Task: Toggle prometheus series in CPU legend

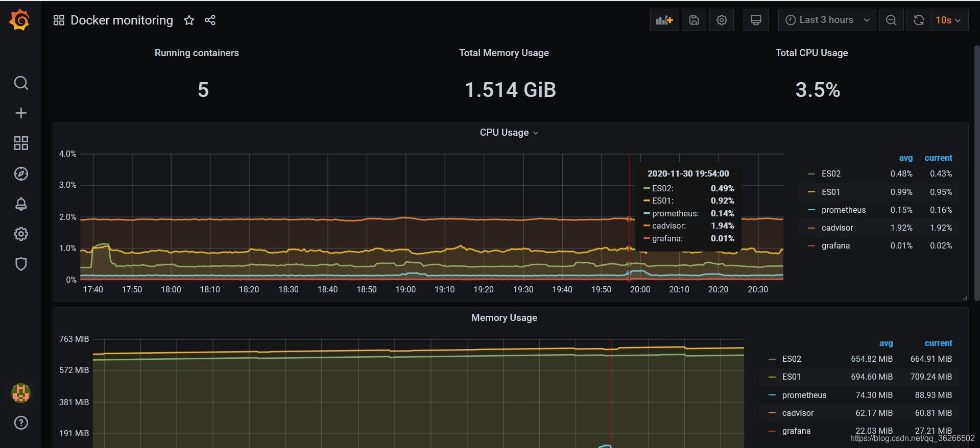Action: (x=844, y=210)
